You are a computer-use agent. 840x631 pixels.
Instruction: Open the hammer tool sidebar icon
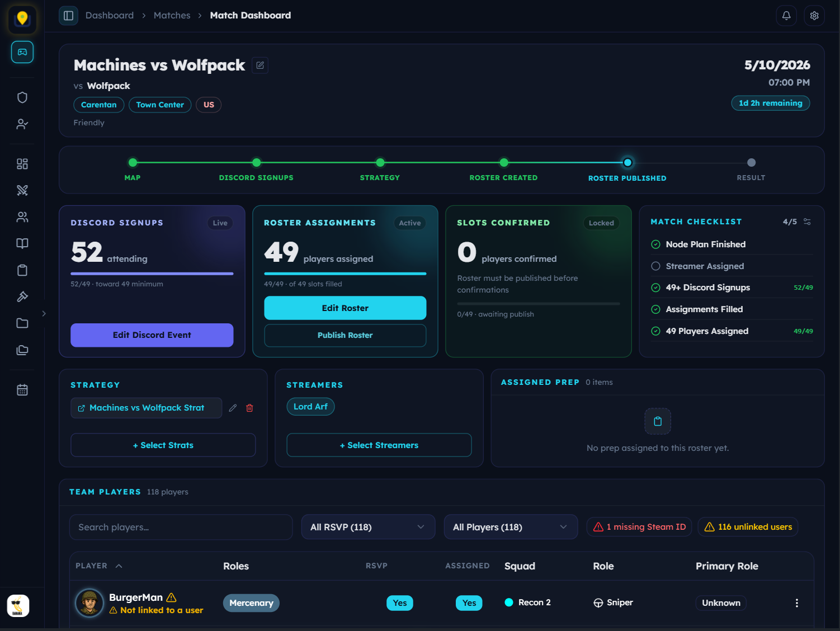(x=22, y=296)
